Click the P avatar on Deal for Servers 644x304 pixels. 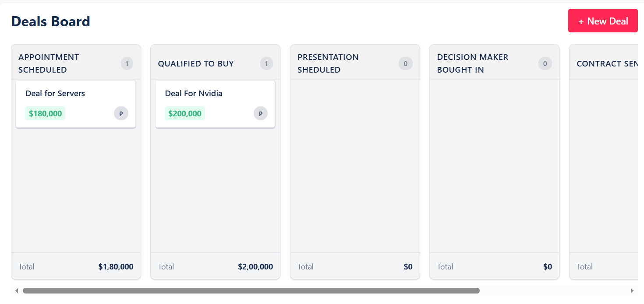(121, 113)
